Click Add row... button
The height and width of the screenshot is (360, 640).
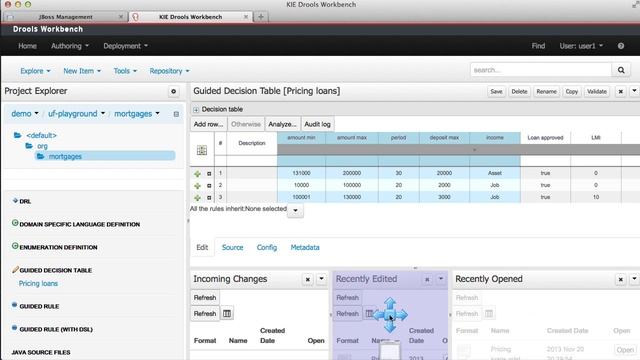[x=208, y=124]
